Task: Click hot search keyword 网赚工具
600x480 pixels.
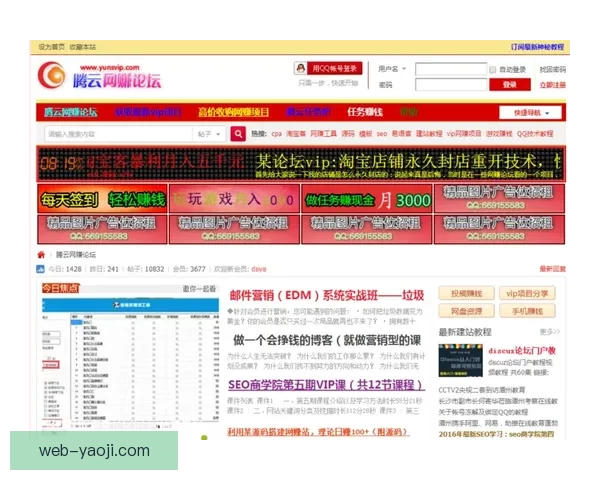Action: pos(323,134)
